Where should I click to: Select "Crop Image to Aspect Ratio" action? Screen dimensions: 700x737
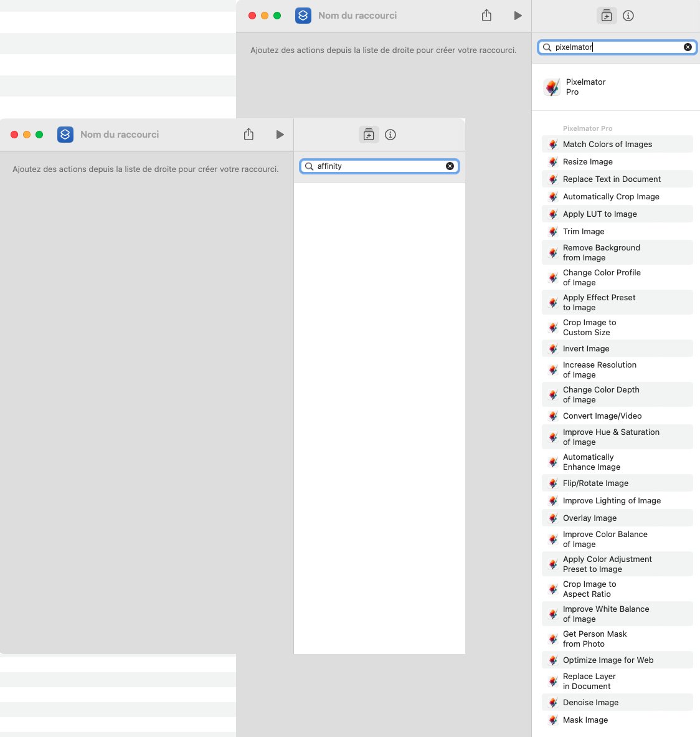point(617,589)
